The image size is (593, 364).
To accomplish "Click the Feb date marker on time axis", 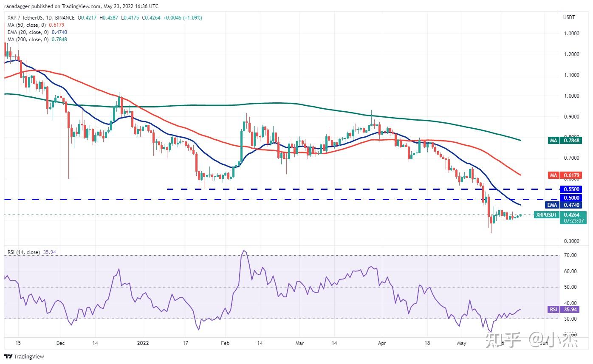I will (x=226, y=343).
